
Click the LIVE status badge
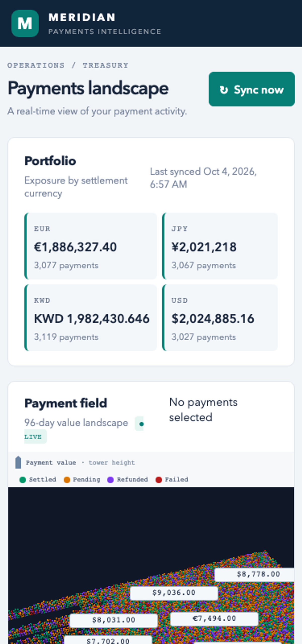point(35,436)
